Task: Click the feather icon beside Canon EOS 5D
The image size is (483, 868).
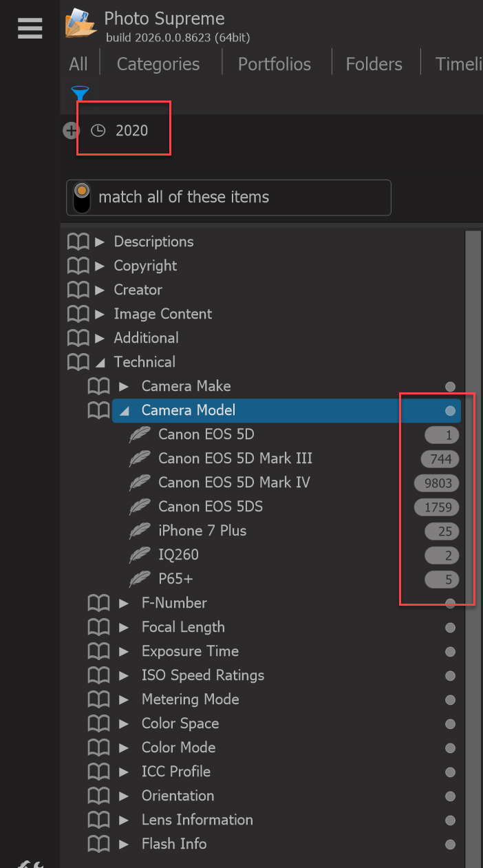Action: click(140, 434)
